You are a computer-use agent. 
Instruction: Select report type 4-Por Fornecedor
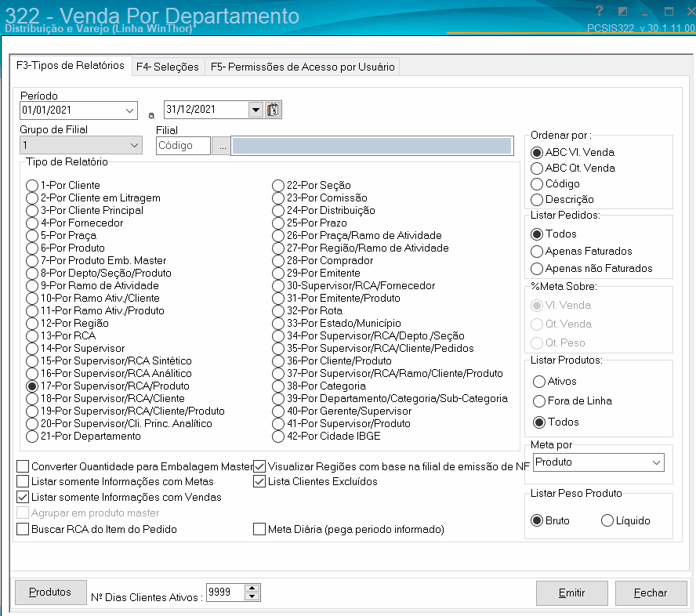tap(74, 223)
